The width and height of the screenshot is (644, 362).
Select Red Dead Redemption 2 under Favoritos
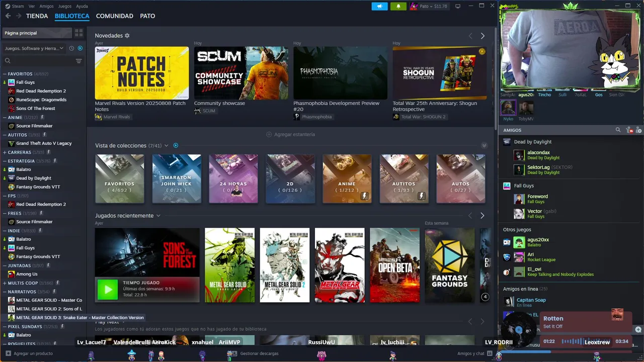(41, 91)
